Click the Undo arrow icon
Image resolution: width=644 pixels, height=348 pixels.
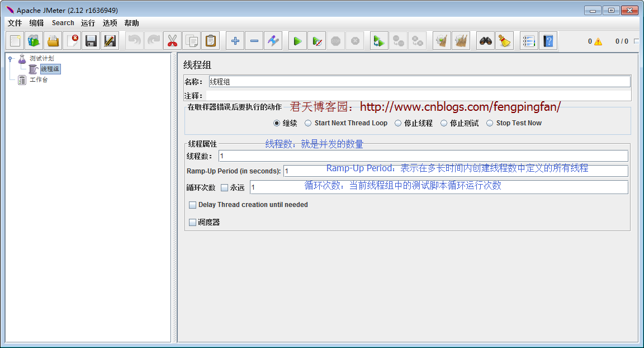(134, 41)
